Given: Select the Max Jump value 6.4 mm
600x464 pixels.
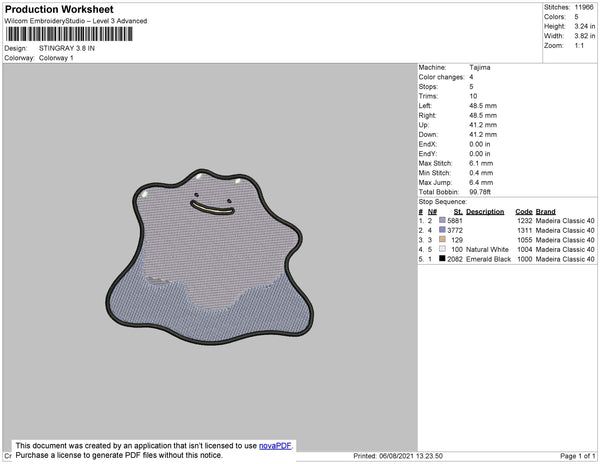Looking at the screenshot, I should tap(481, 182).
